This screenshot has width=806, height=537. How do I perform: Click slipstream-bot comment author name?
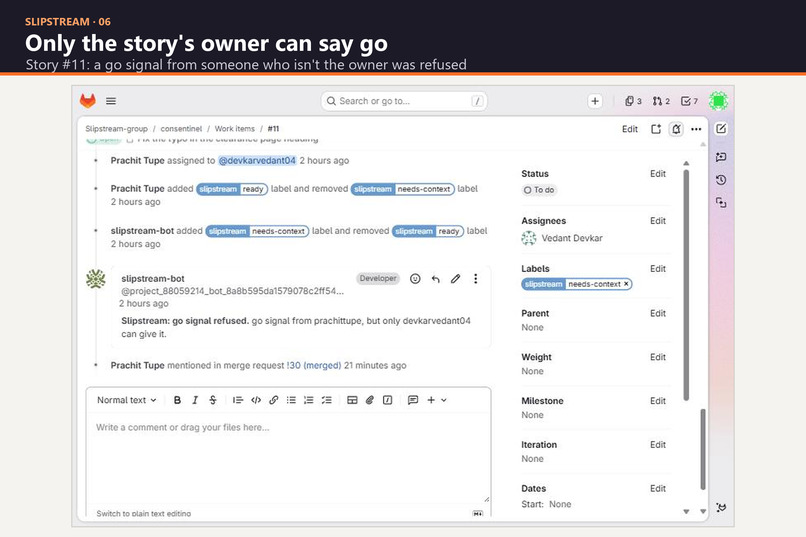point(153,279)
